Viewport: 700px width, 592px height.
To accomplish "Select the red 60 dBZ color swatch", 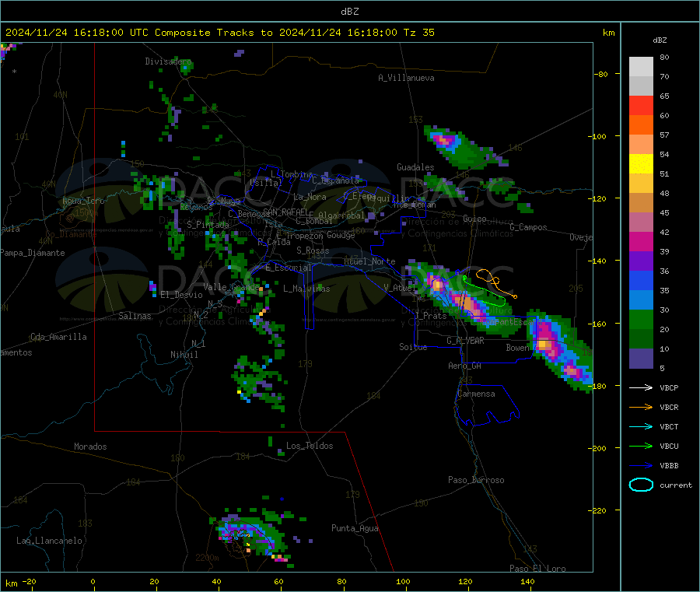I will [641, 105].
